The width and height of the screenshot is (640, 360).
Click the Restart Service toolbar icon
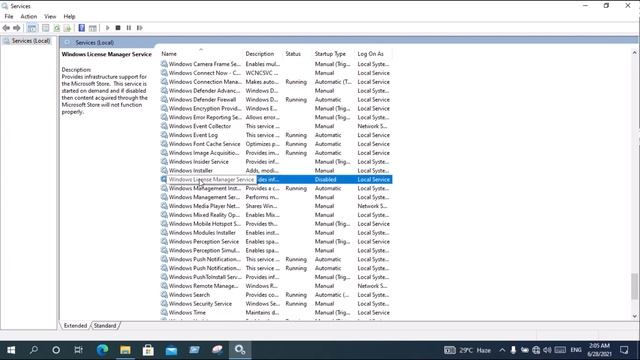pyautogui.click(x=140, y=28)
